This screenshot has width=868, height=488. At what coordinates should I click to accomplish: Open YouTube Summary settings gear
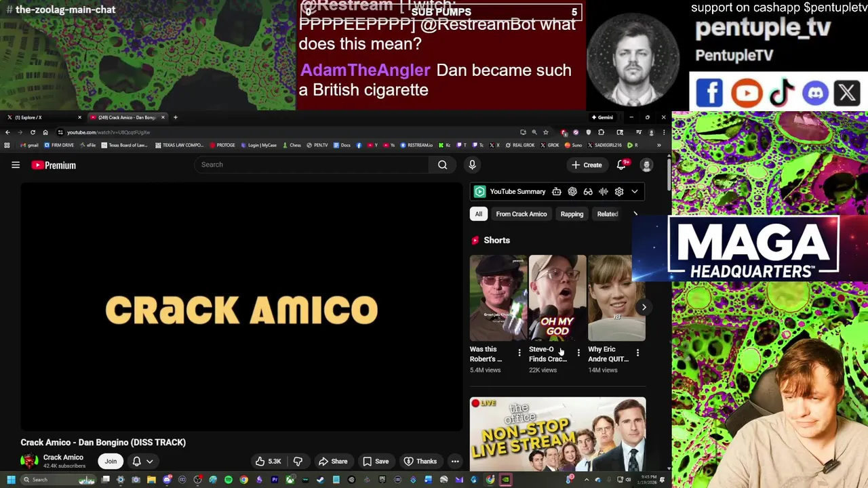click(x=619, y=192)
